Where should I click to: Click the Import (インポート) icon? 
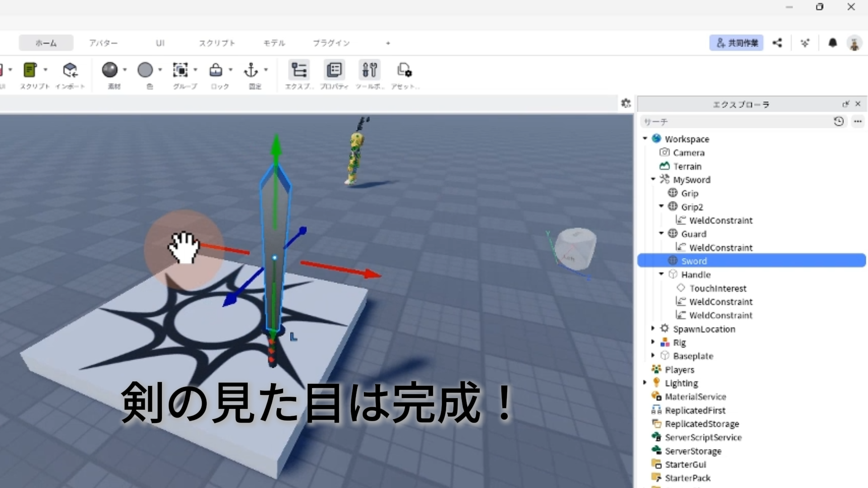tap(70, 70)
